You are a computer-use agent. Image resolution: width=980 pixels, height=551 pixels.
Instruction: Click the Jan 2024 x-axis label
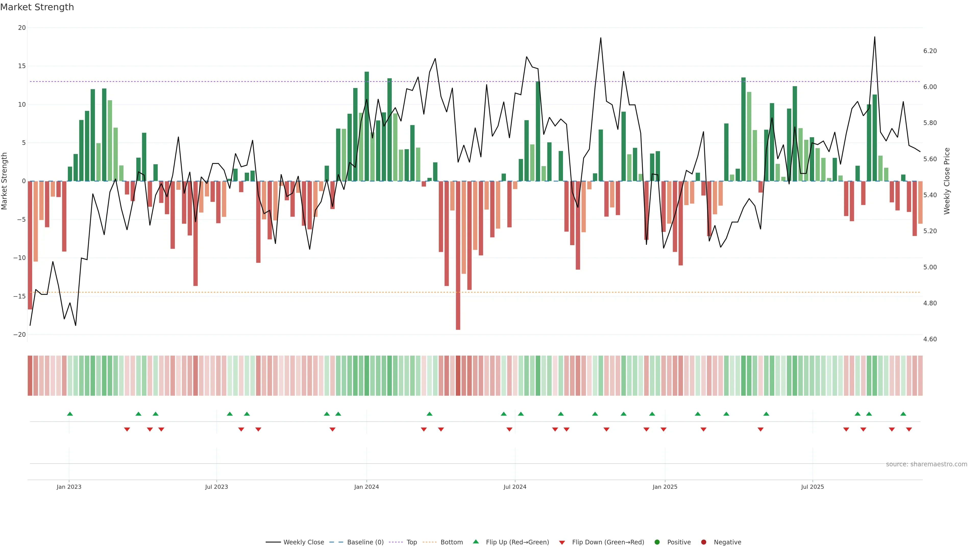click(366, 487)
